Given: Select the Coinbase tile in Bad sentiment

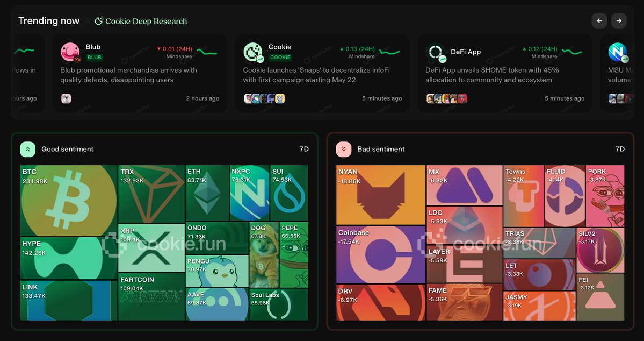Looking at the screenshot, I should pyautogui.click(x=381, y=254).
